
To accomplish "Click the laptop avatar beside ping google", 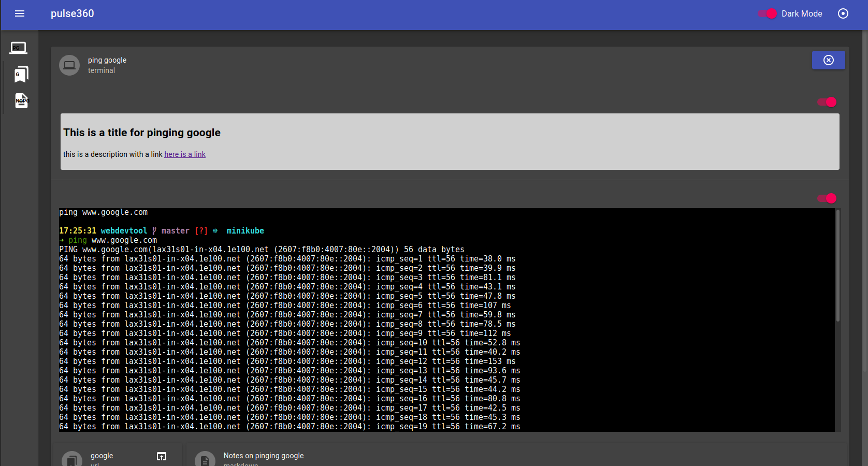I will (x=69, y=65).
